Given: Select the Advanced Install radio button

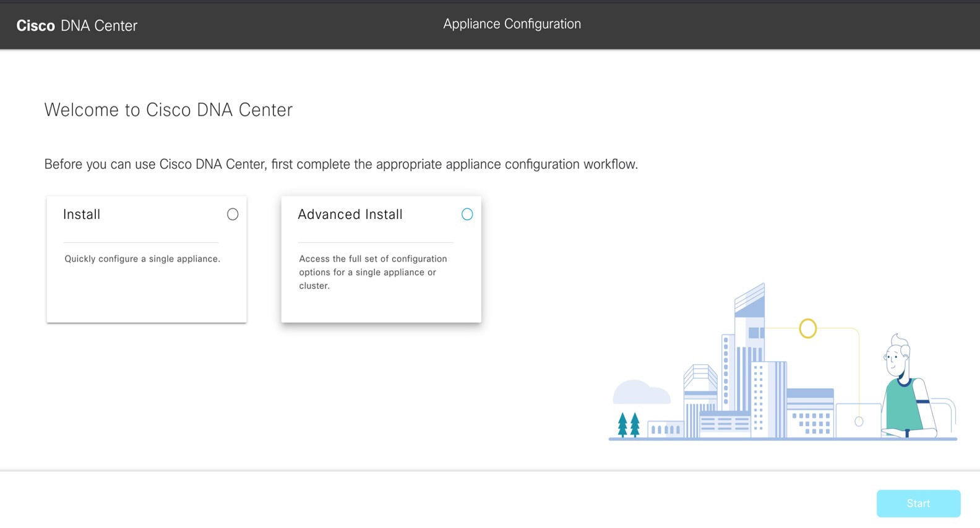Looking at the screenshot, I should (467, 215).
